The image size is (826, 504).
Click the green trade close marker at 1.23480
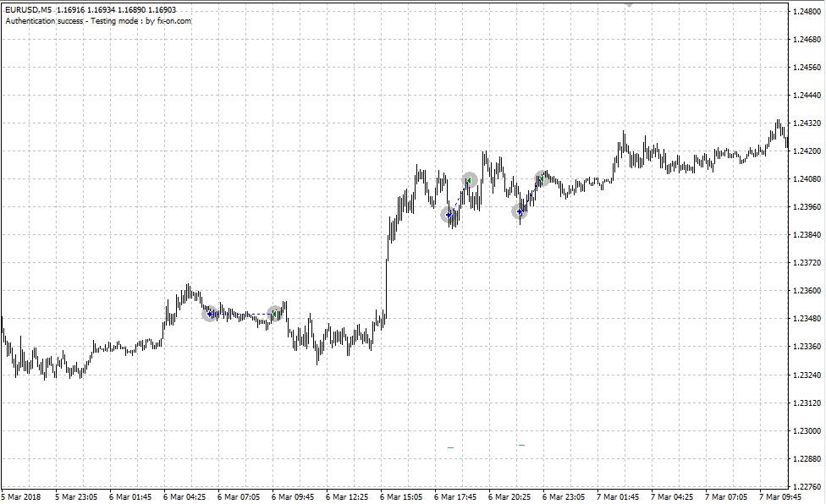(274, 314)
